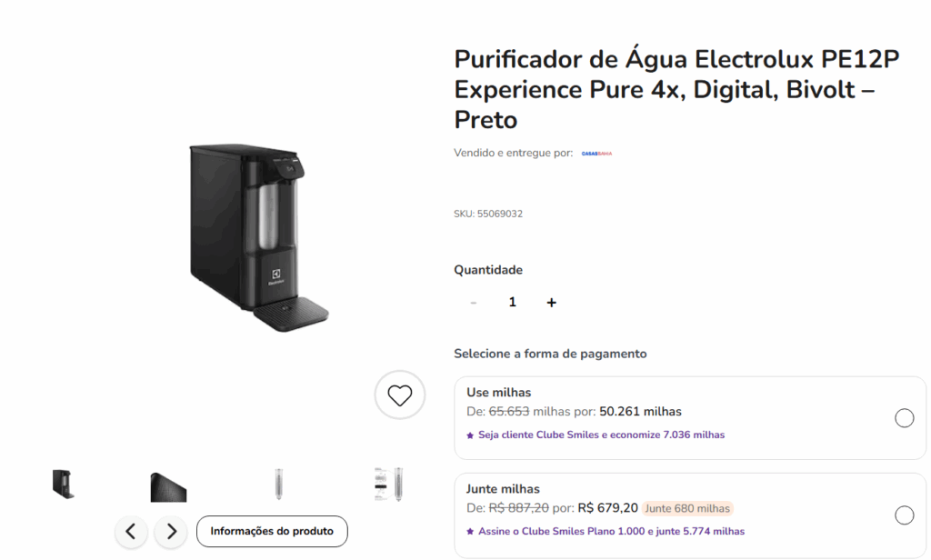
Task: Select the Use milhas payment radio button
Action: pos(905,418)
